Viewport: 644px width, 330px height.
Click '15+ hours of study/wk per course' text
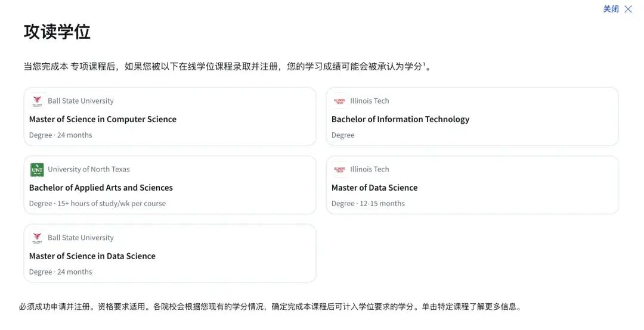click(112, 204)
